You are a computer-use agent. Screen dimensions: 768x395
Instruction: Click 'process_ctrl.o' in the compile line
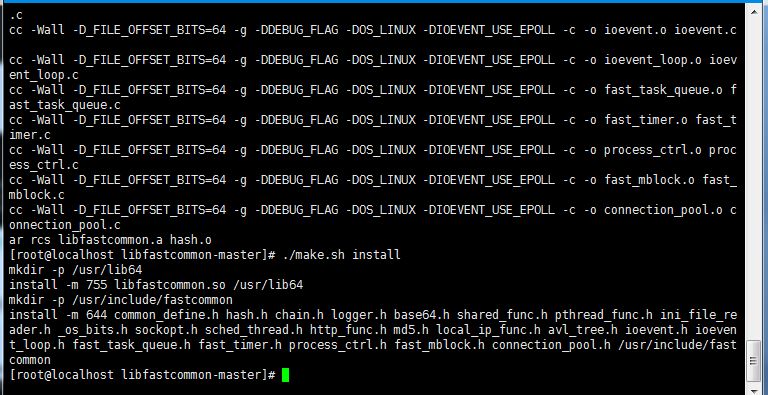click(x=652, y=150)
